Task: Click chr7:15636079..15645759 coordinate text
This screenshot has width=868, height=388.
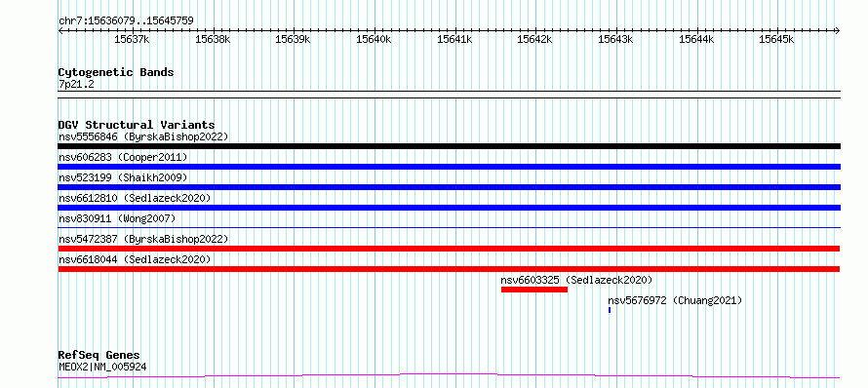Action: click(126, 21)
